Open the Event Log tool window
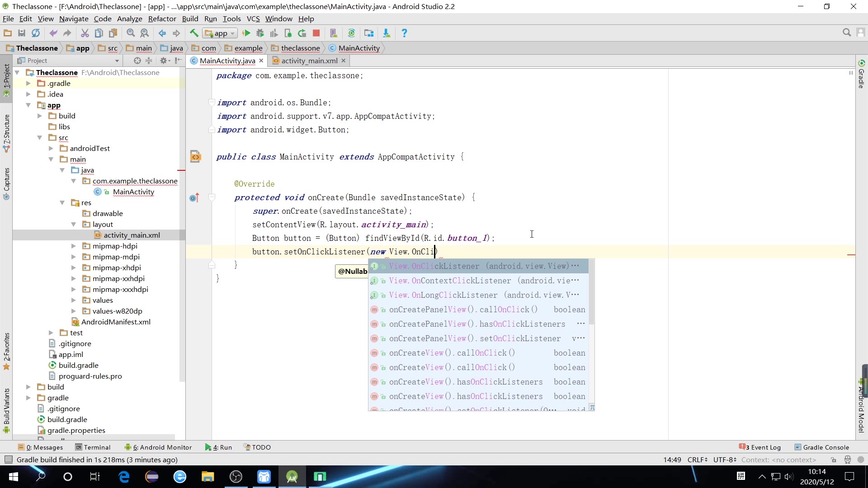868x488 pixels. (x=760, y=447)
